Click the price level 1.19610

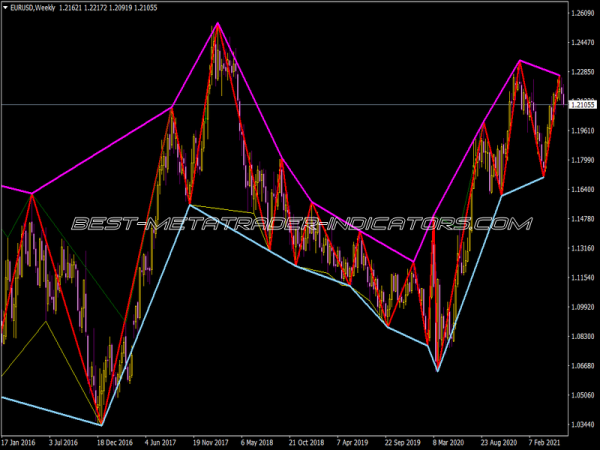click(583, 130)
